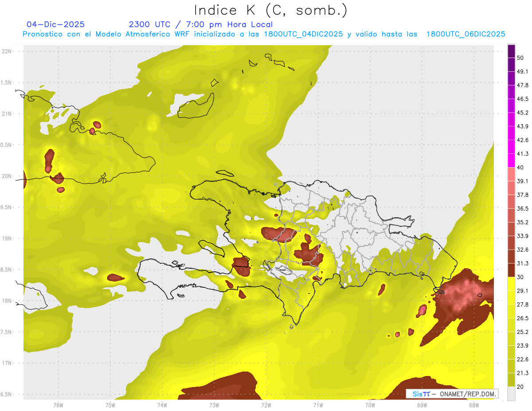The image size is (532, 411).
Task: Click the '76W' longitude axis label
Action: point(58,404)
